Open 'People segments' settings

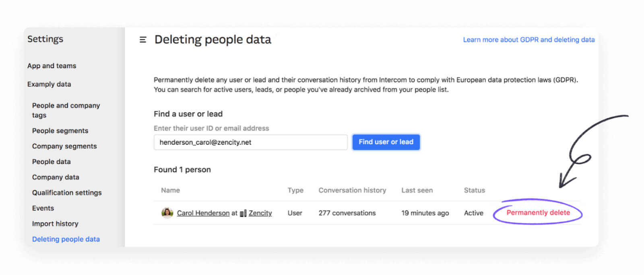pos(60,130)
